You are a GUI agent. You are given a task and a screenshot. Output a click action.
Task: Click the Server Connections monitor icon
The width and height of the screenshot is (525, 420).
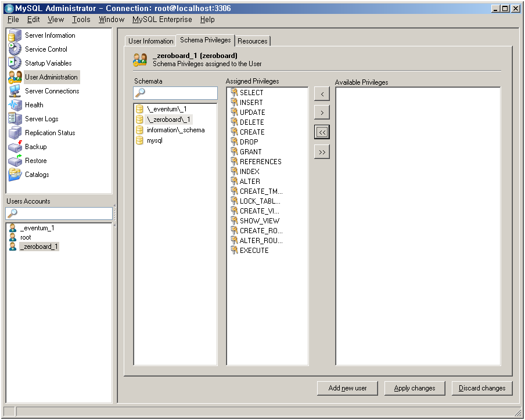(15, 91)
